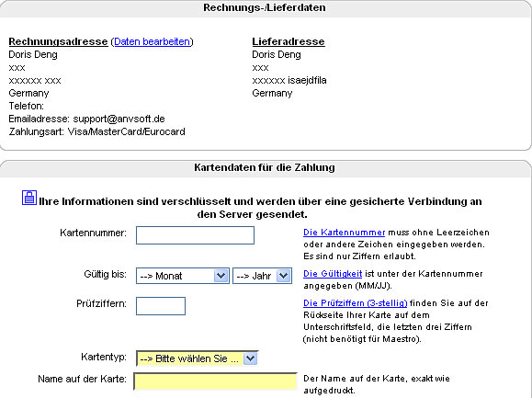The height and width of the screenshot is (398, 532).
Task: Click hint 'Der Name auf der Karte, exakt wie'
Action: 377,379
